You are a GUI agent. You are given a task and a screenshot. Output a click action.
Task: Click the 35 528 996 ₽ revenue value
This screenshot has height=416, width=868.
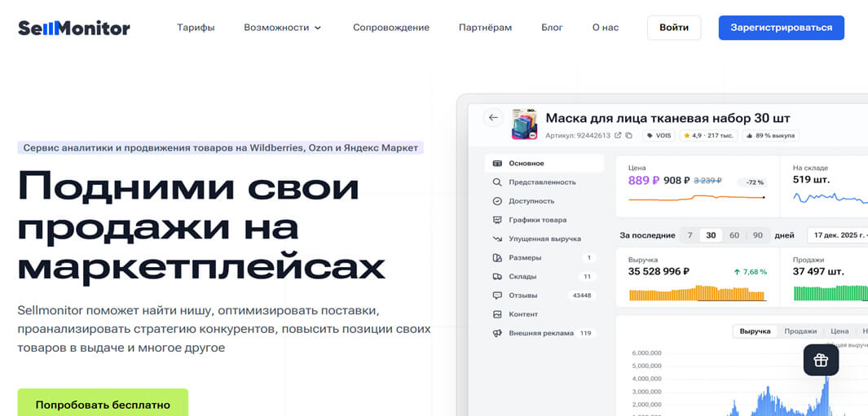coord(659,272)
